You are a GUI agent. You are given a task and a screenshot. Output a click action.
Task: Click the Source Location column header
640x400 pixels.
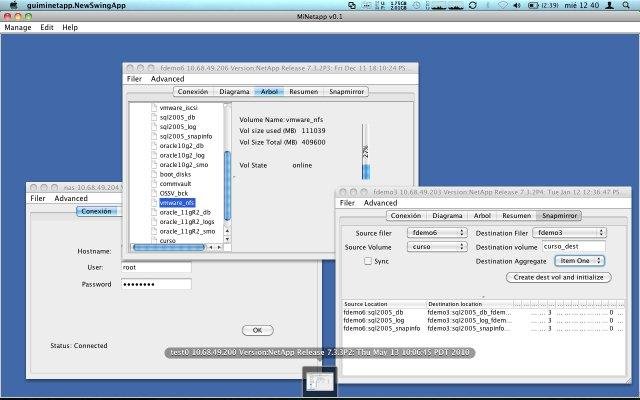384,304
